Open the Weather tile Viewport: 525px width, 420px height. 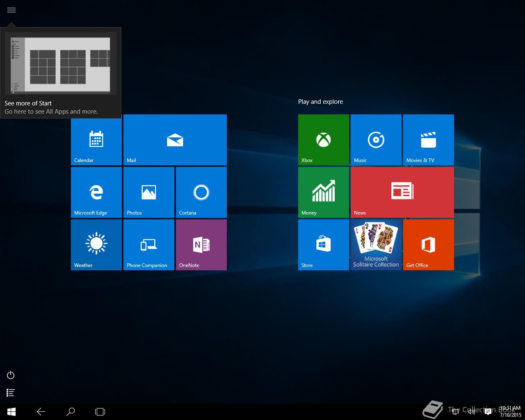[96, 245]
